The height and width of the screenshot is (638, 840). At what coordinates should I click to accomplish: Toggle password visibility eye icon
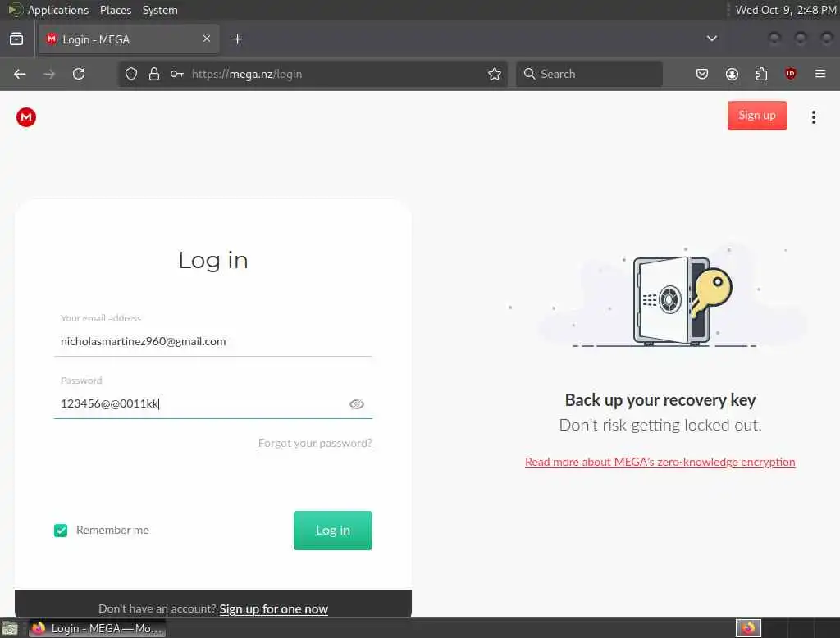[357, 404]
